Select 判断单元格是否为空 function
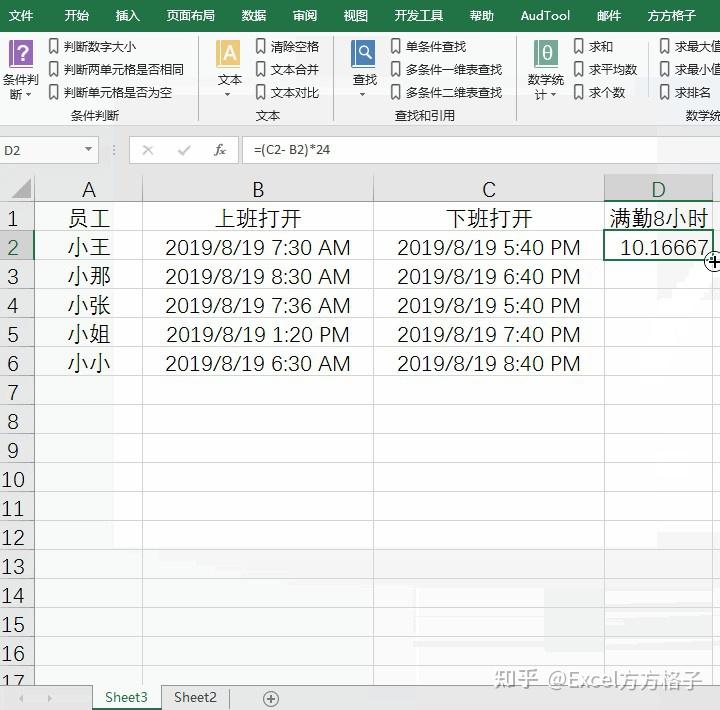 coord(111,92)
